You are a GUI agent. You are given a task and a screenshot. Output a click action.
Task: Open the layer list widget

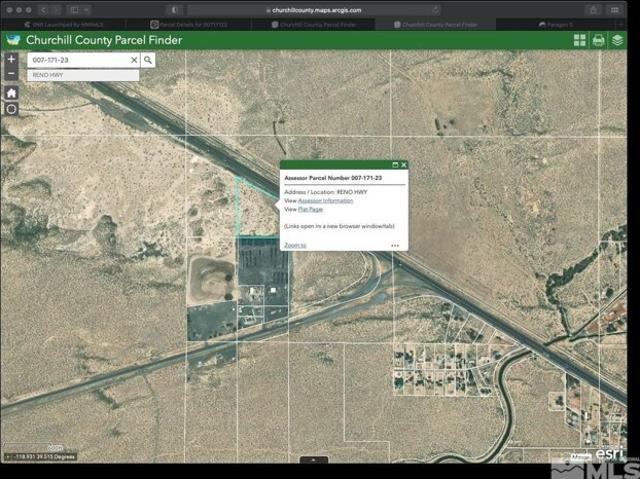tap(617, 40)
